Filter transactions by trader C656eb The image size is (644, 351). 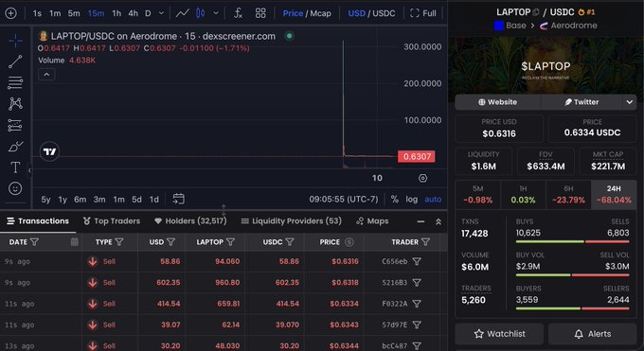click(x=417, y=261)
